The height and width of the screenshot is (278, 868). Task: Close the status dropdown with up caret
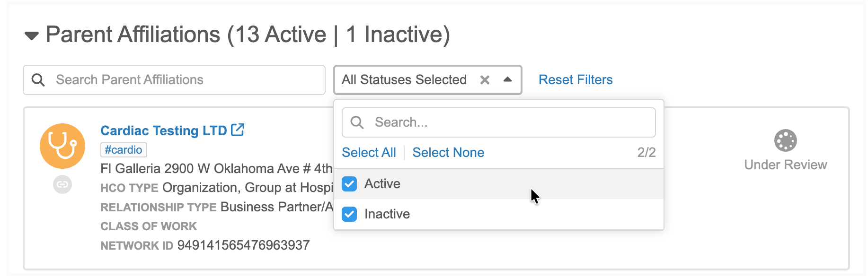click(x=508, y=79)
